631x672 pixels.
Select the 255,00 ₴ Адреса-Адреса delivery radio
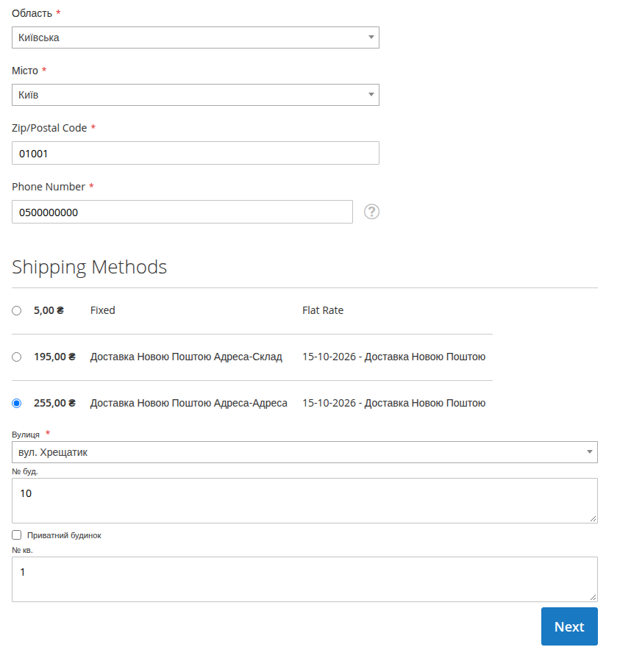coord(17,404)
